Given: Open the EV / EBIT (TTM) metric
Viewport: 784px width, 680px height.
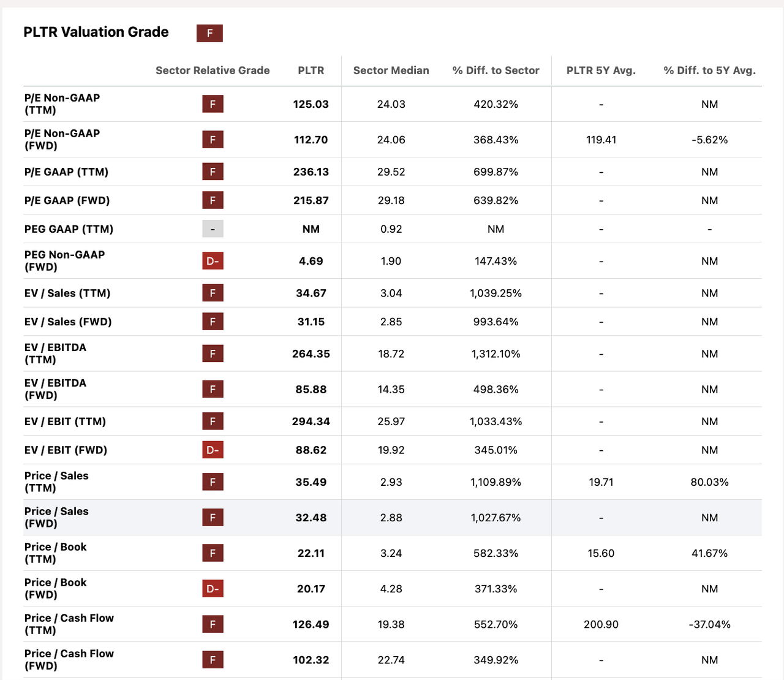Looking at the screenshot, I should coord(65,421).
